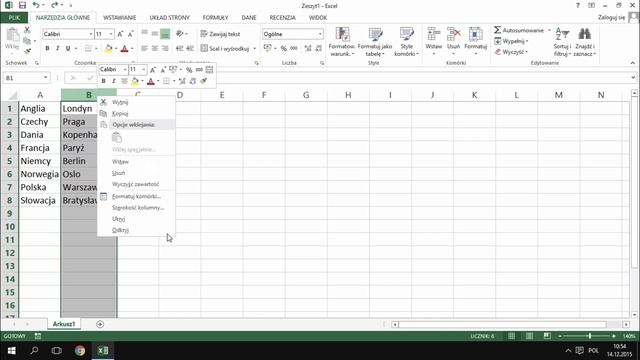Increase font size in the ribbon
This screenshot has width=640, height=360.
coord(120,34)
